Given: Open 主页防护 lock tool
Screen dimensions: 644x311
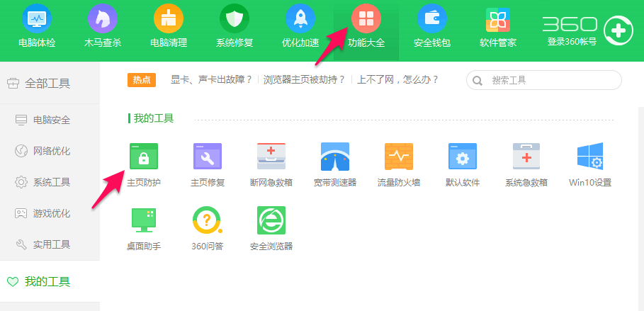Looking at the screenshot, I should pyautogui.click(x=144, y=156).
